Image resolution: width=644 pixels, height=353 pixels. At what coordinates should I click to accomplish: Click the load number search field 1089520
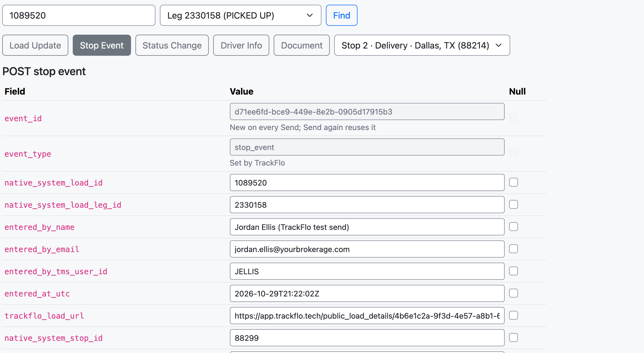click(x=79, y=15)
